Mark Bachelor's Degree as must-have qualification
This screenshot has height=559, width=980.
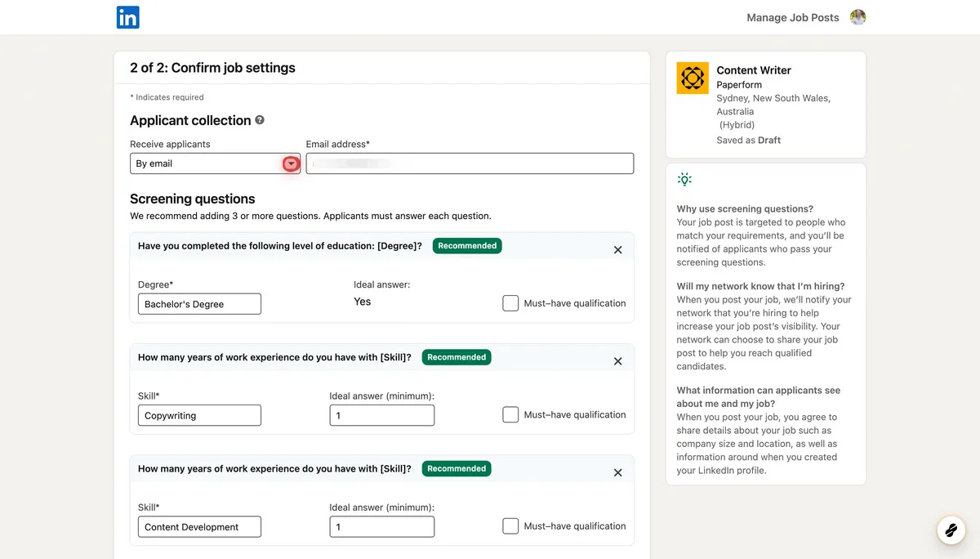coord(510,303)
